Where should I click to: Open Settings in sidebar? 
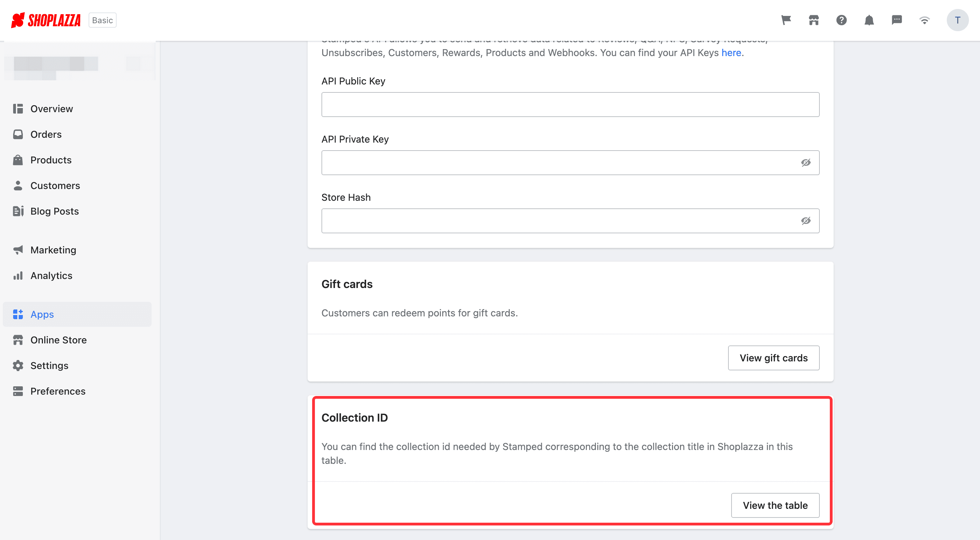tap(77, 366)
